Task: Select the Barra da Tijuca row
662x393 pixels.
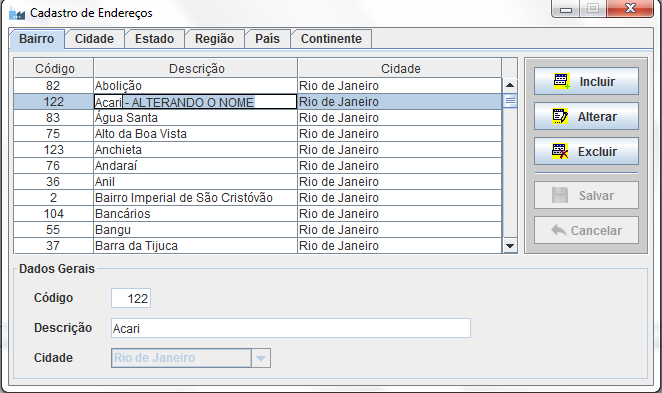Action: pyautogui.click(x=258, y=246)
